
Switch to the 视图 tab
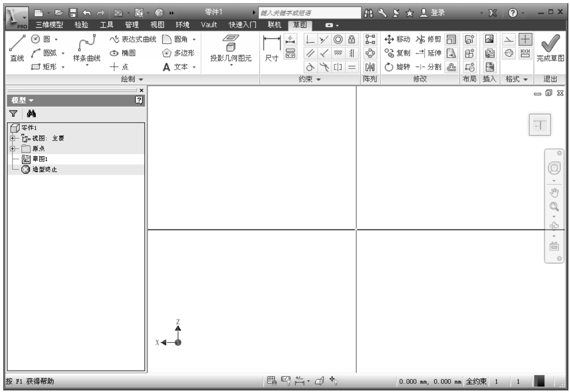tap(157, 25)
